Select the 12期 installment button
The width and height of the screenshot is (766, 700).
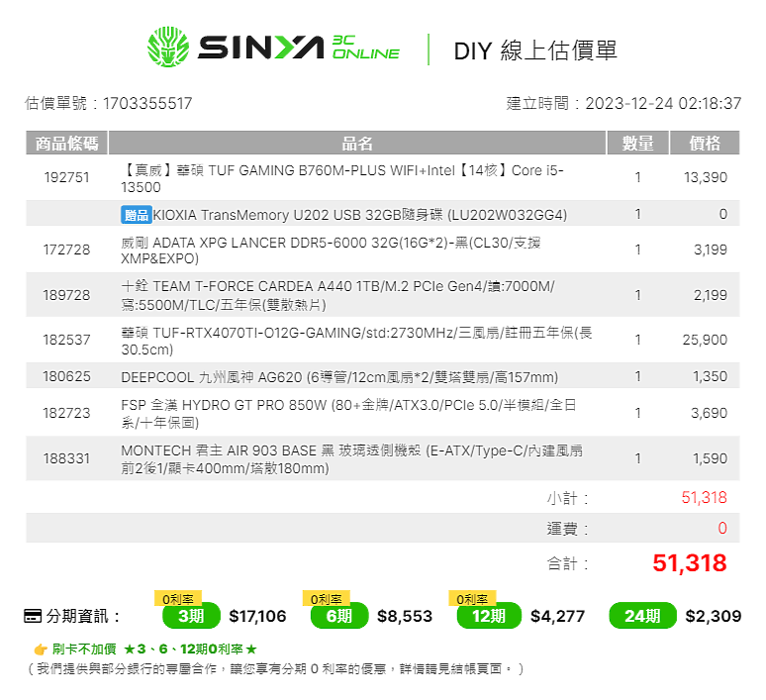(x=489, y=616)
